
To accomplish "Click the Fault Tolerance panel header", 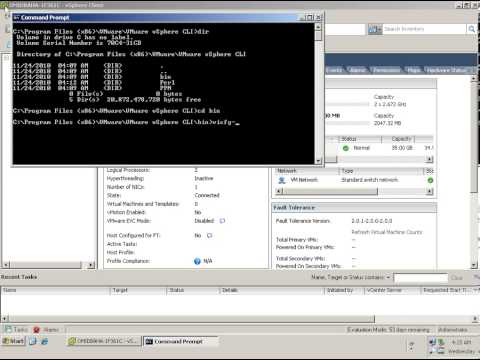I will [354, 208].
